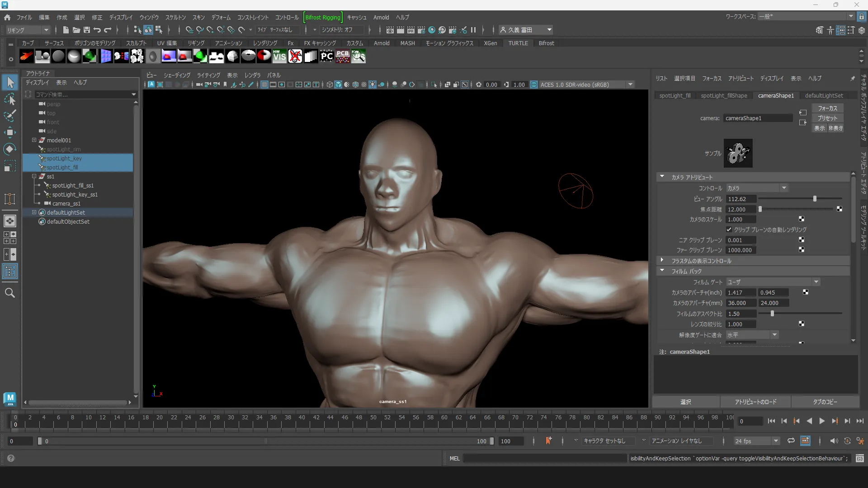Screen dimensions: 868x488
Task: Click アトリビュートのロード button
Action: coord(755,402)
